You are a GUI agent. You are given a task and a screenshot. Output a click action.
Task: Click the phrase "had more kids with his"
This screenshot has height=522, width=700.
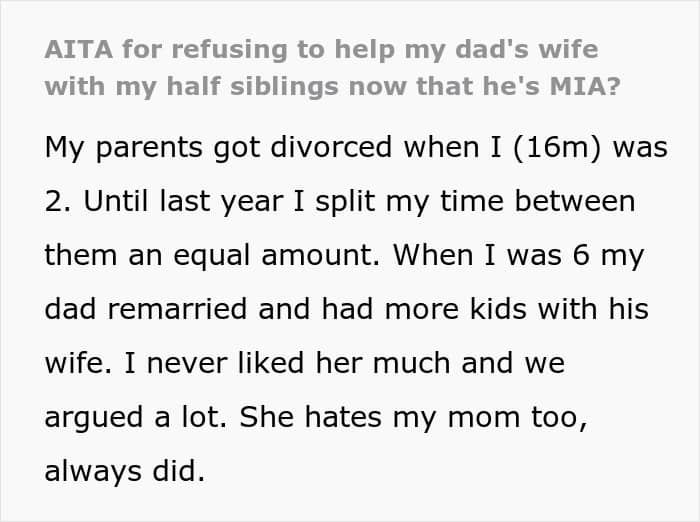click(485, 309)
